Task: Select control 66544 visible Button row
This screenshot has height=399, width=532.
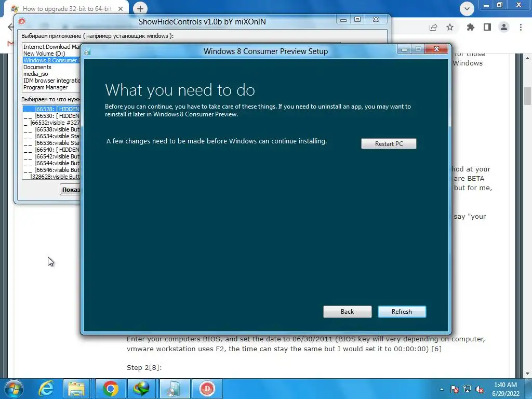Action: [51, 163]
